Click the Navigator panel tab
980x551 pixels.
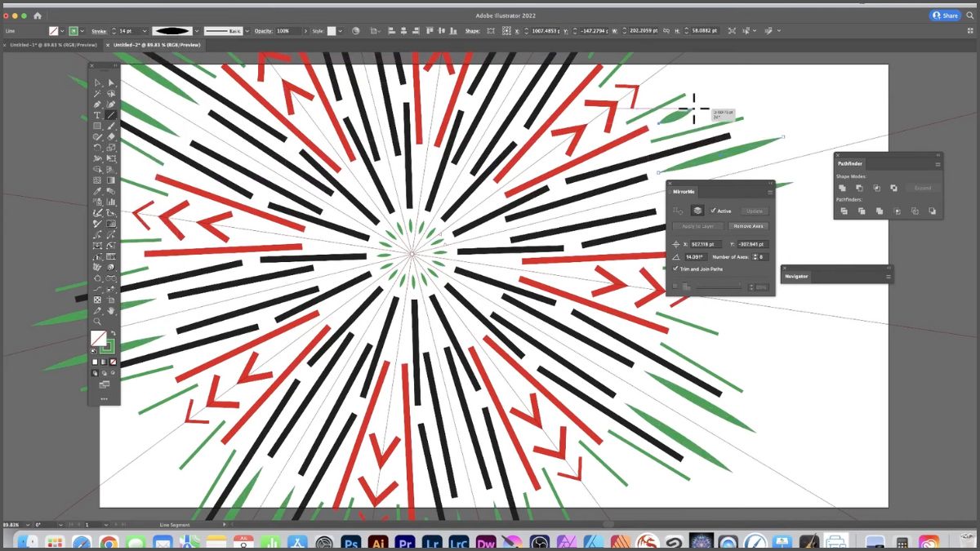pyautogui.click(x=796, y=277)
